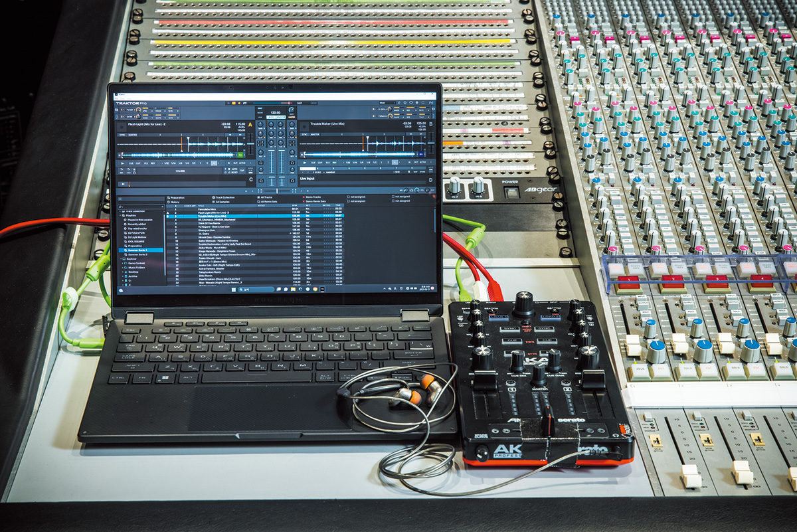Click loop IN on Deck B

click(409, 162)
